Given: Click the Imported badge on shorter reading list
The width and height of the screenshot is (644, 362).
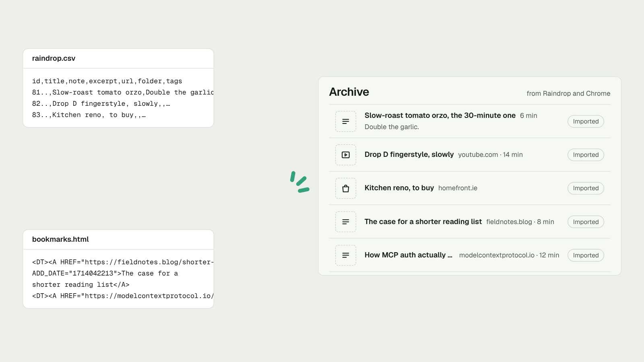Looking at the screenshot, I should [586, 222].
